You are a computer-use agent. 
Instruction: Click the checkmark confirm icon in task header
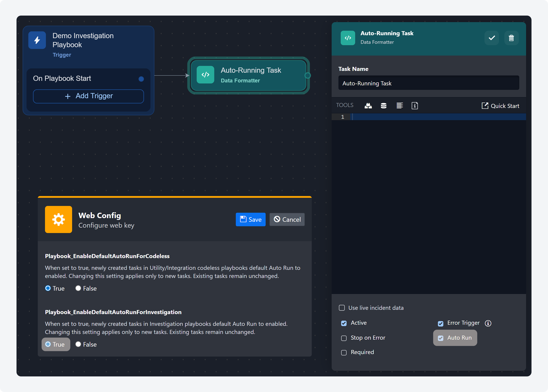click(x=491, y=38)
